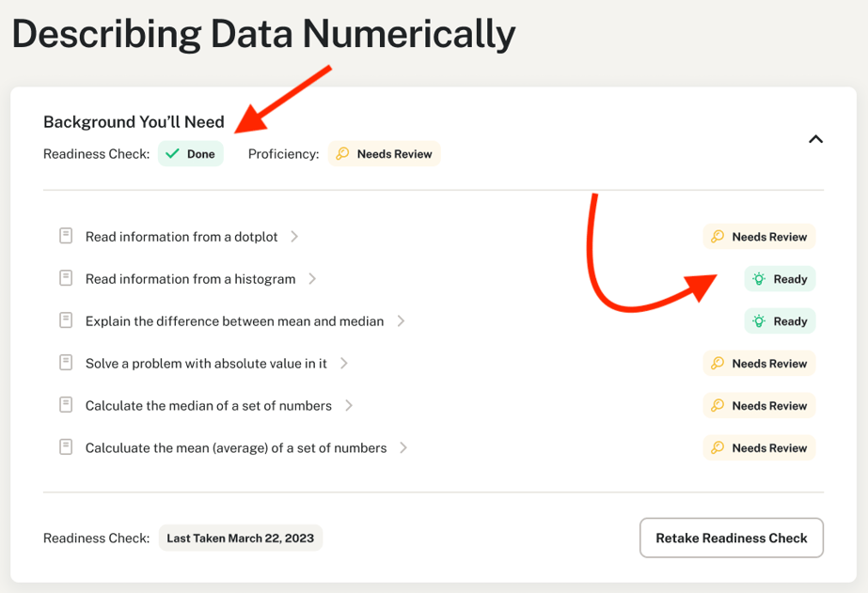Expand chevron next to dotplot item
The image size is (868, 593).
(x=294, y=237)
